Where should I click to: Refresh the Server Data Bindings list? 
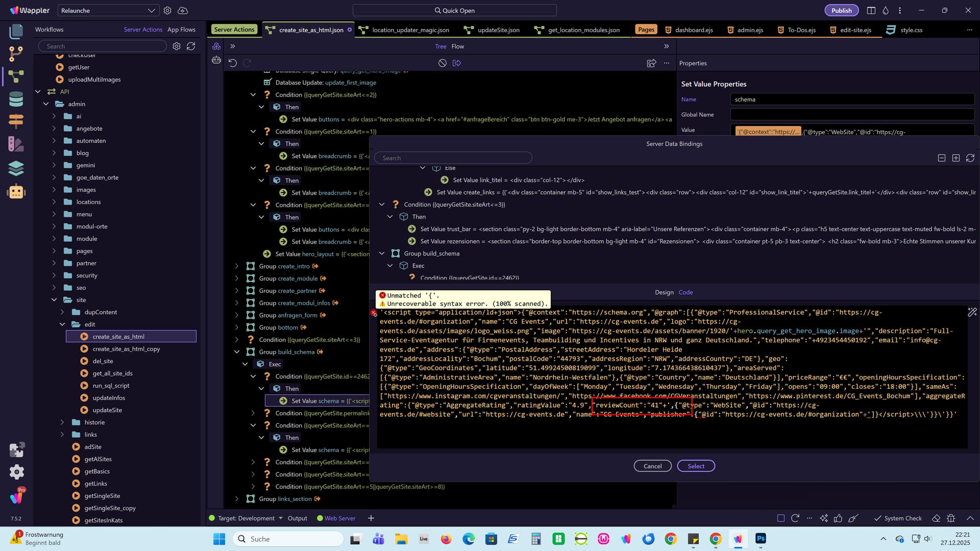[970, 158]
